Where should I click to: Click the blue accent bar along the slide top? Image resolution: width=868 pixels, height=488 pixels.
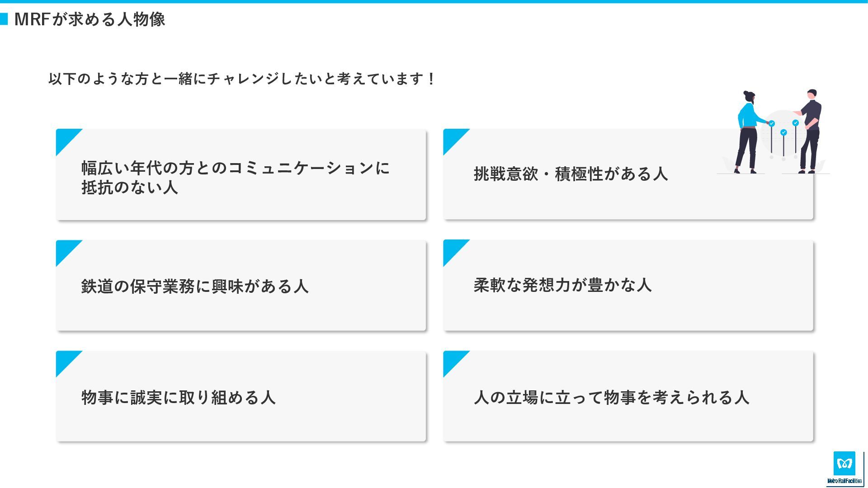tap(434, 1)
